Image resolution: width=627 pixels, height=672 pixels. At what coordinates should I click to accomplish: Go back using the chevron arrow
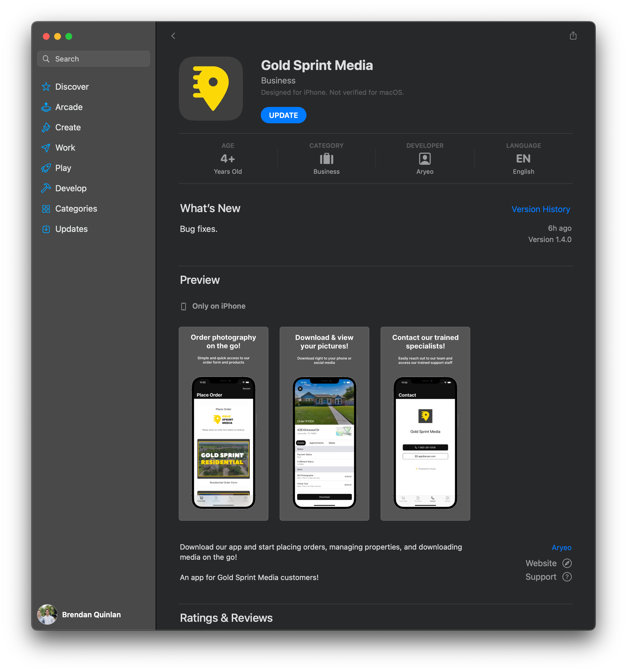173,36
